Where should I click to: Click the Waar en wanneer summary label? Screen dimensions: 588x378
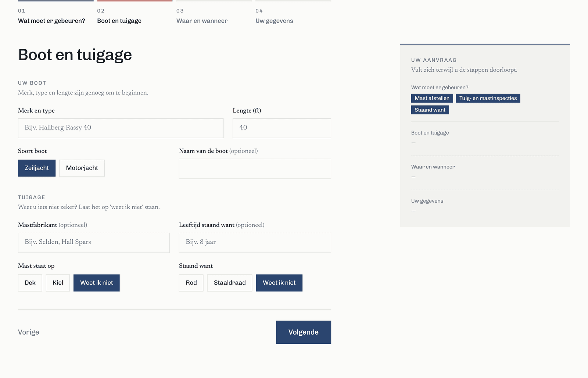coord(433,167)
